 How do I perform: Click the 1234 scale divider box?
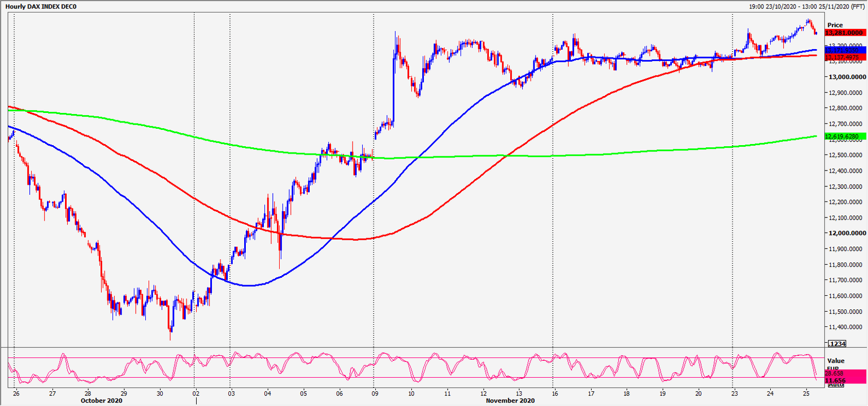pos(837,343)
